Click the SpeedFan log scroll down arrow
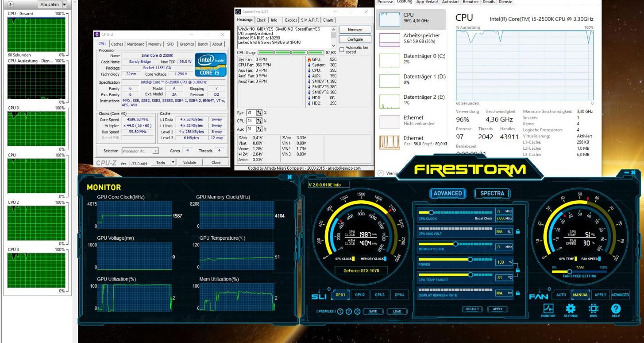Image resolution: width=644 pixels, height=343 pixels. click(333, 45)
